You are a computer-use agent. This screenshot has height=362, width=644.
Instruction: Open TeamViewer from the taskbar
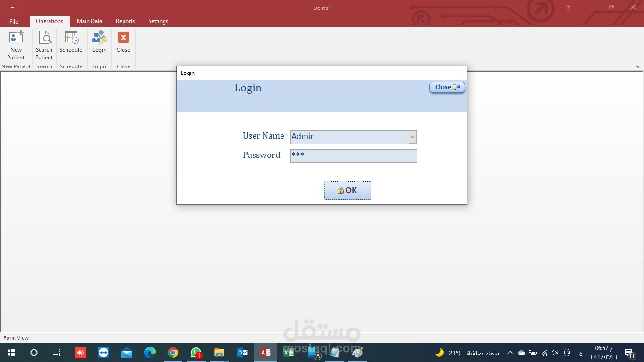pos(104,353)
